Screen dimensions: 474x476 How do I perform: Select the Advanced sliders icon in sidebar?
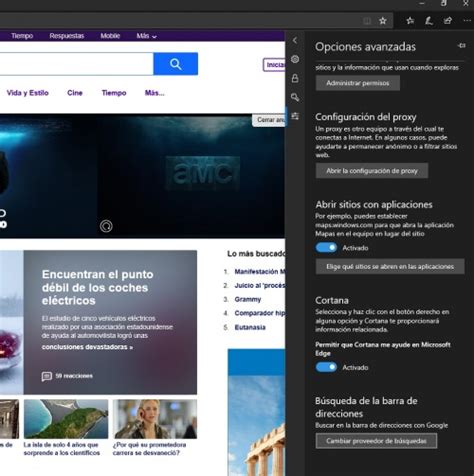295,116
